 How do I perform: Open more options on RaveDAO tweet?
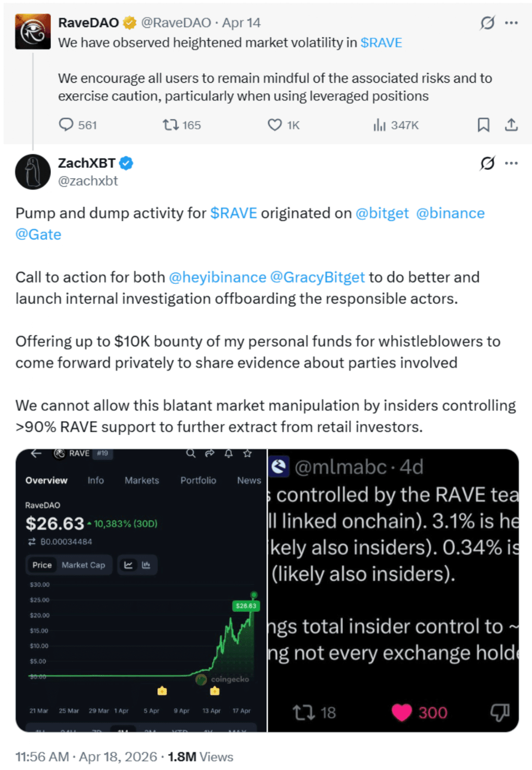[x=511, y=23]
